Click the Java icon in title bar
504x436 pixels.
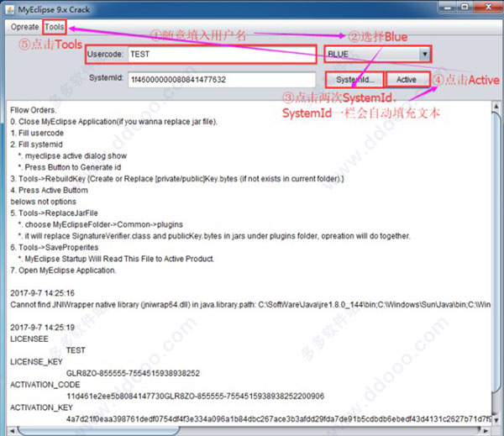tap(10, 9)
